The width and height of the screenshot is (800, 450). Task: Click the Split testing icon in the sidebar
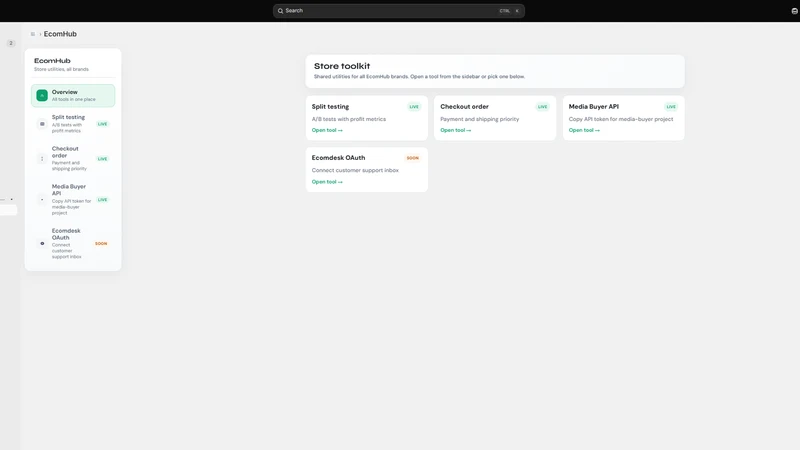tap(42, 124)
